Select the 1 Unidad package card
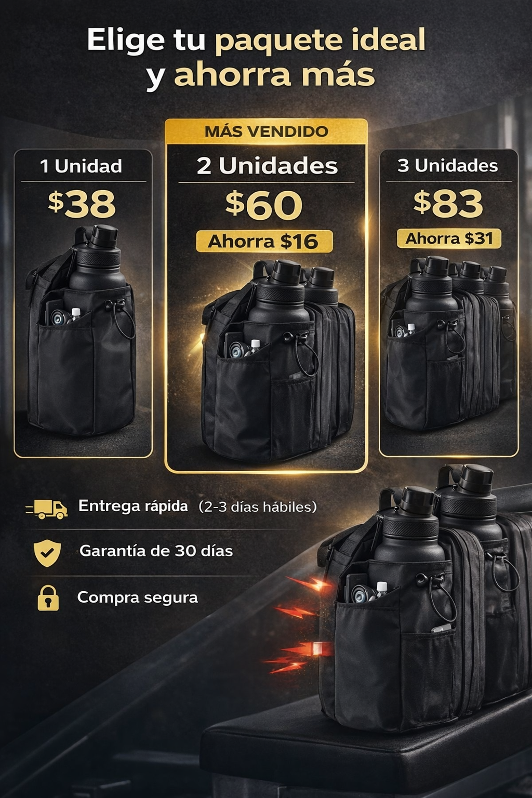 click(x=83, y=303)
